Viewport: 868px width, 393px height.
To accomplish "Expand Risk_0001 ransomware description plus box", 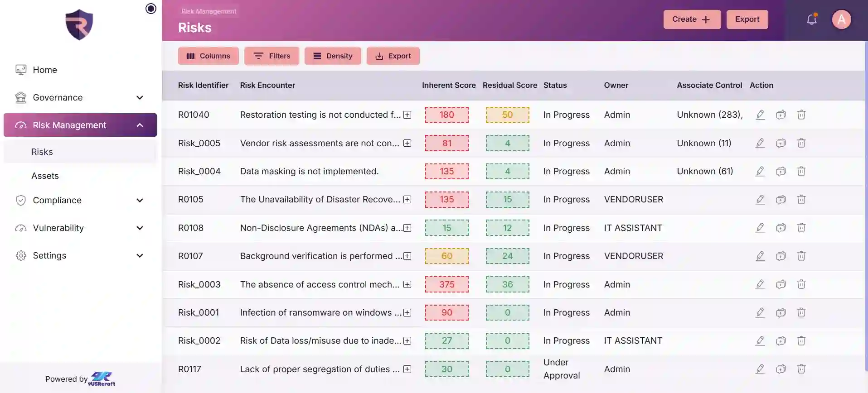I will tap(407, 313).
